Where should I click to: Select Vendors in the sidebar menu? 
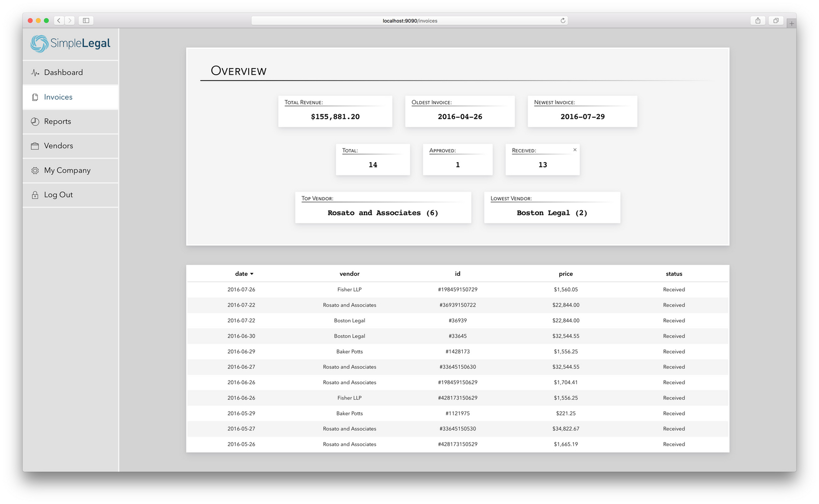(58, 146)
